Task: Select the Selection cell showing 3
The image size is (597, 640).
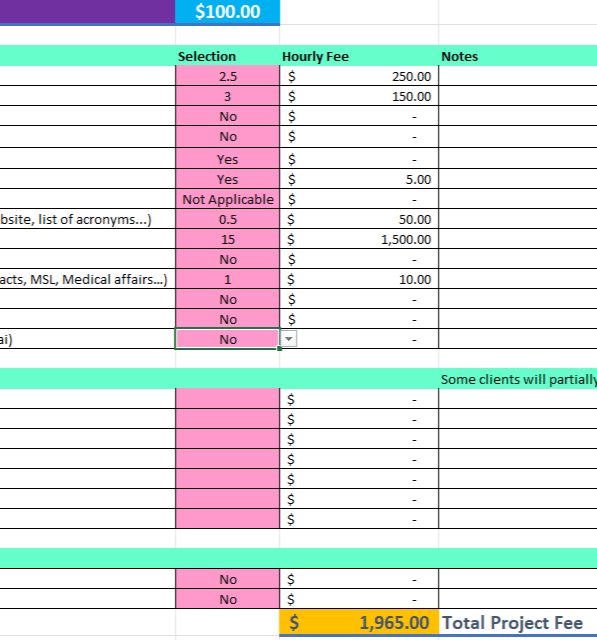Action: tap(228, 96)
